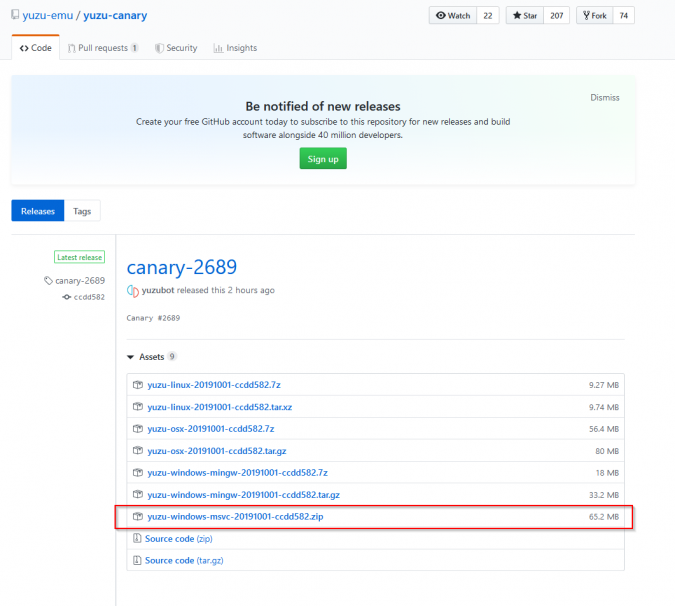Download yuzu-linux-20191001-ccdd582.tar.xz
This screenshot has width=675, height=606.
[220, 407]
